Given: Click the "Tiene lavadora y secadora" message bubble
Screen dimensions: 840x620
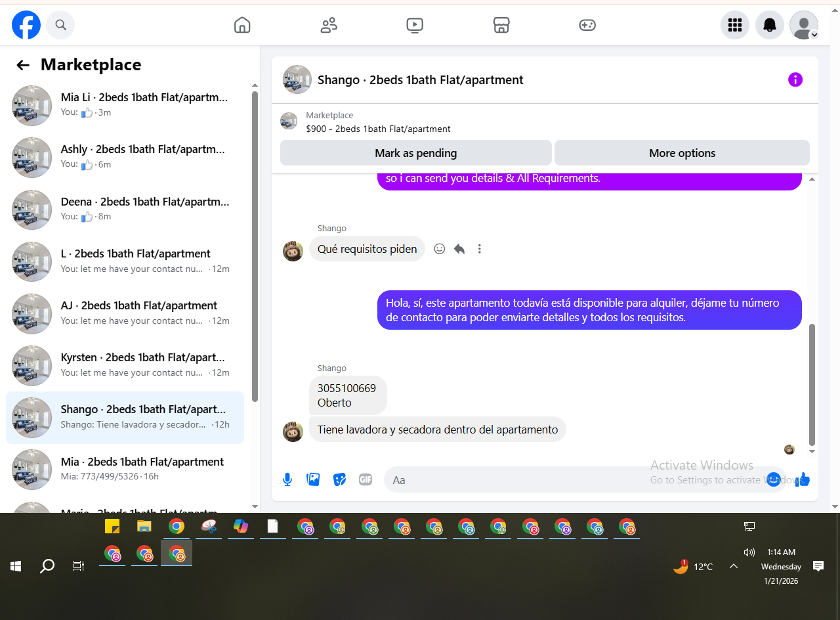Looking at the screenshot, I should tap(437, 430).
